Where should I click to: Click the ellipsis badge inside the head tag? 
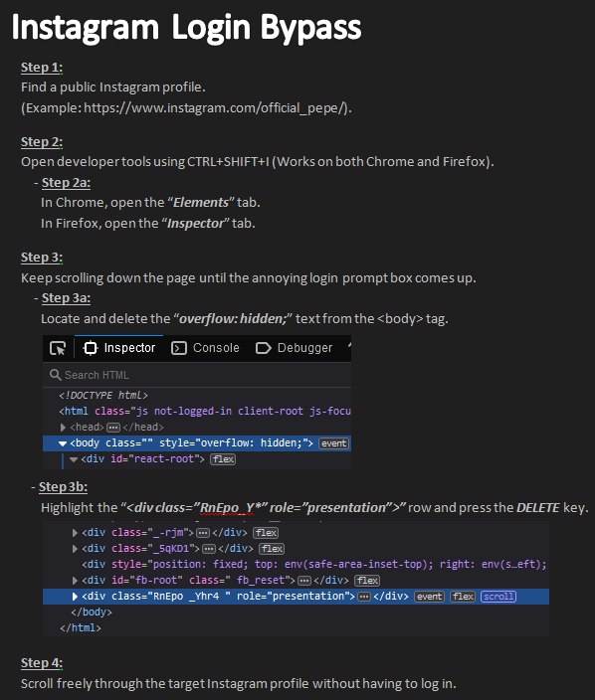(113, 428)
